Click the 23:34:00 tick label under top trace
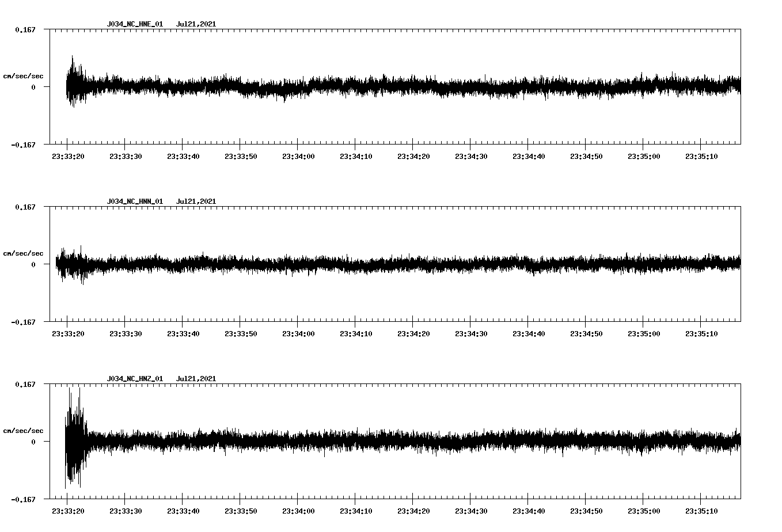 pos(298,155)
